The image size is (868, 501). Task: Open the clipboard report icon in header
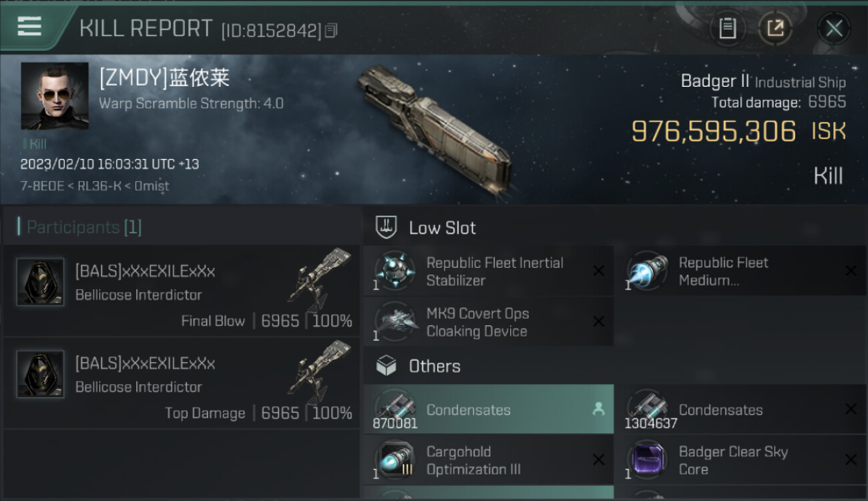coord(727,28)
